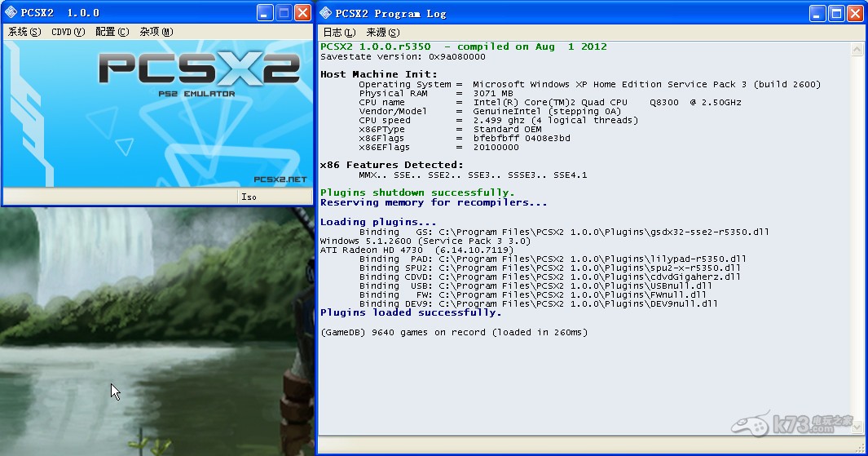The height and width of the screenshot is (456, 868).
Task: Expand the 配置(C) configuration menu
Action: point(112,32)
